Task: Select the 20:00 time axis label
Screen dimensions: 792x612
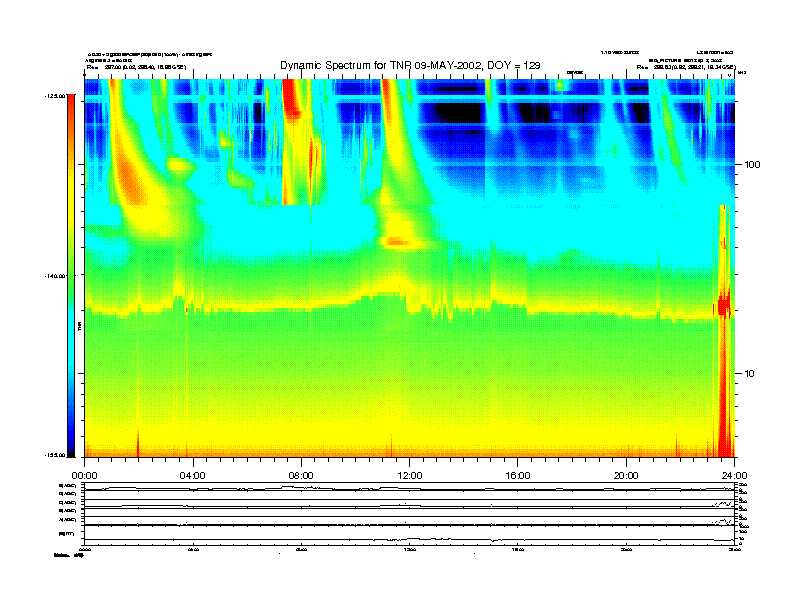Action: [626, 475]
